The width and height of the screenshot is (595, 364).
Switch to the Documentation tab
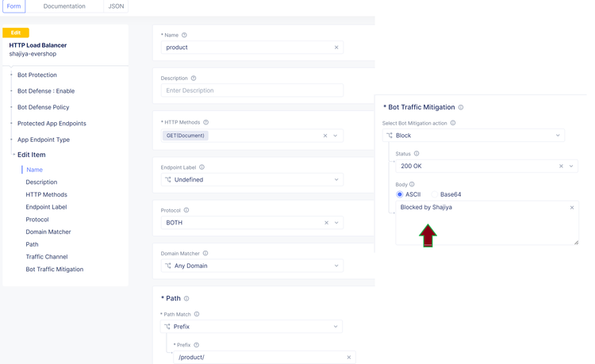(x=64, y=6)
